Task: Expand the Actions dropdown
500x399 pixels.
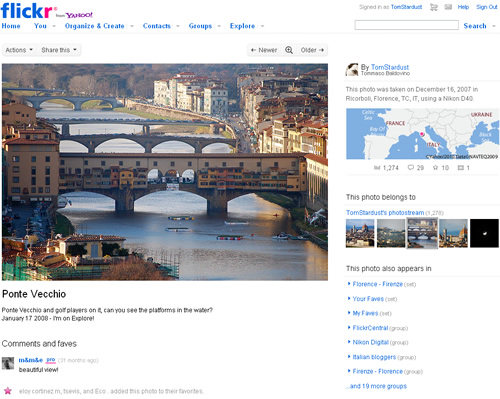Action: (19, 50)
